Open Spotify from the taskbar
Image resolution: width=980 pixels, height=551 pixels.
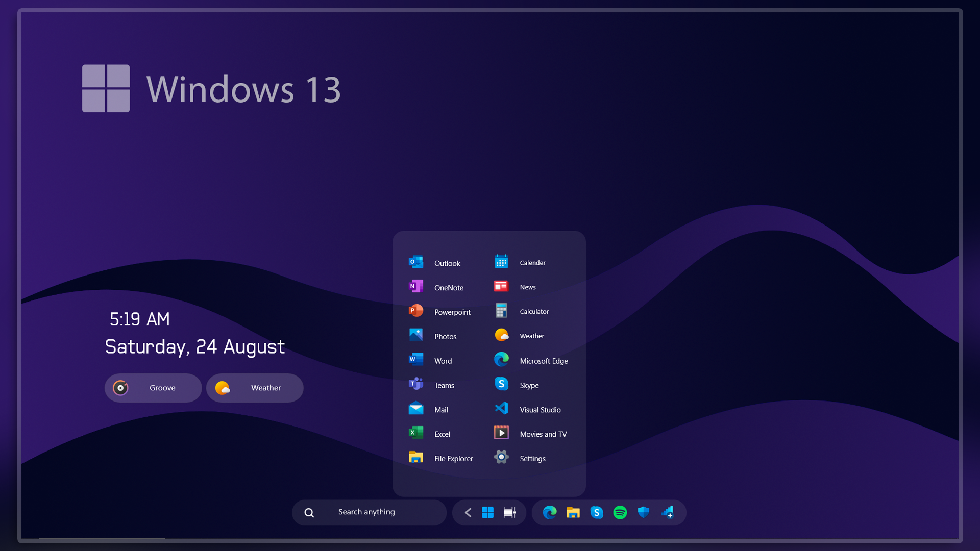[620, 512]
